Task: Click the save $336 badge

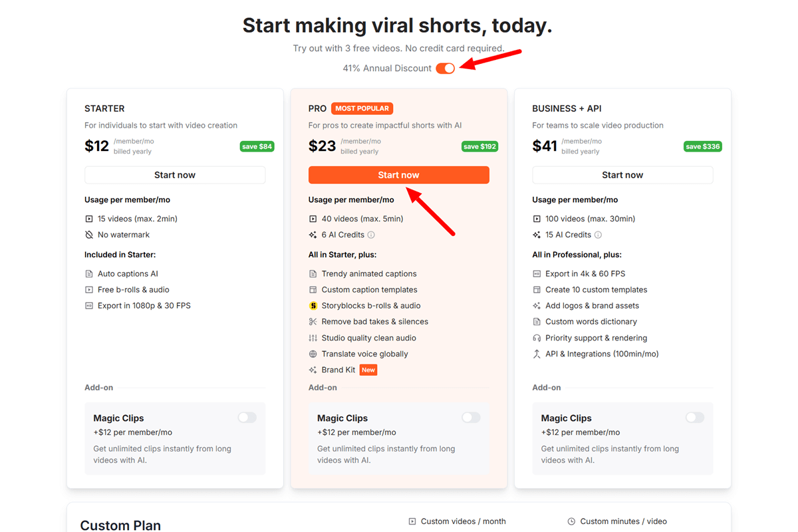Action: (x=703, y=146)
